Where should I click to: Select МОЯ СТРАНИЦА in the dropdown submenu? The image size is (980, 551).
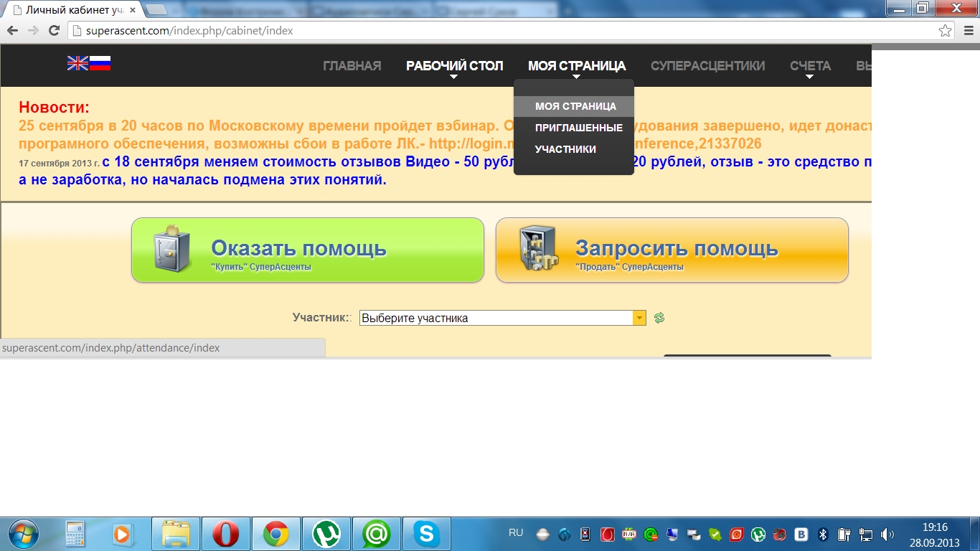point(574,106)
